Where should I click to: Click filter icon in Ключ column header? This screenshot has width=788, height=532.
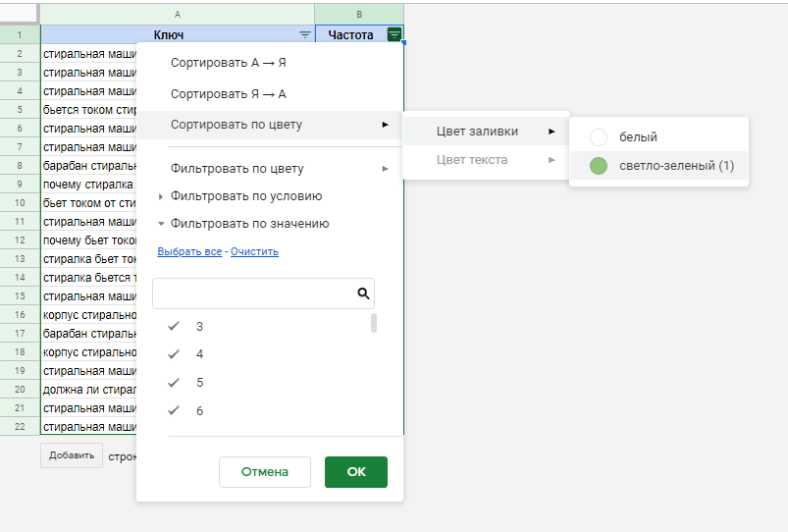[x=305, y=34]
